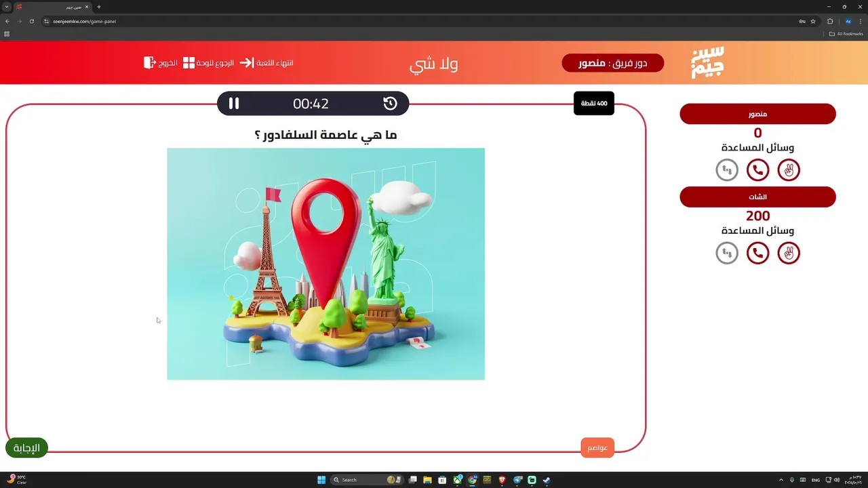The width and height of the screenshot is (868, 488).
Task: Click الخروج exit icon in header
Action: pyautogui.click(x=150, y=62)
